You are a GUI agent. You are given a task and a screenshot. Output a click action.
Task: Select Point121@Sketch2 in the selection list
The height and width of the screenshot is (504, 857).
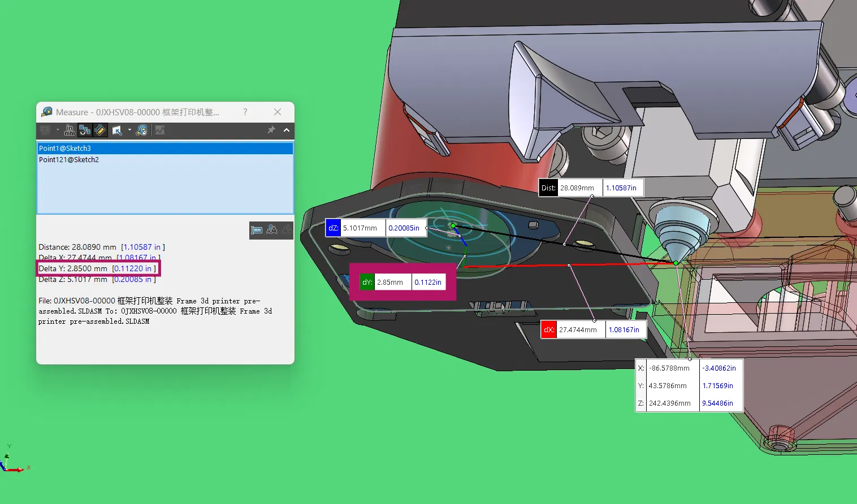165,160
